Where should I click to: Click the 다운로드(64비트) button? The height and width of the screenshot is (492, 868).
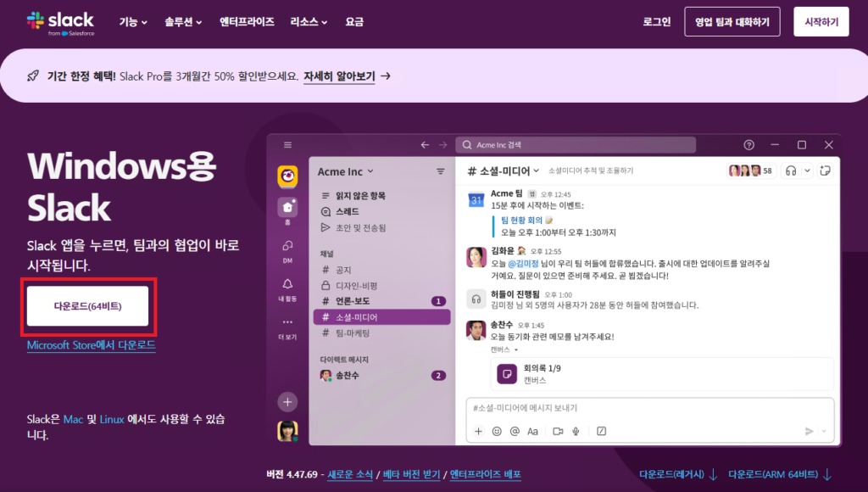pyautogui.click(x=87, y=306)
